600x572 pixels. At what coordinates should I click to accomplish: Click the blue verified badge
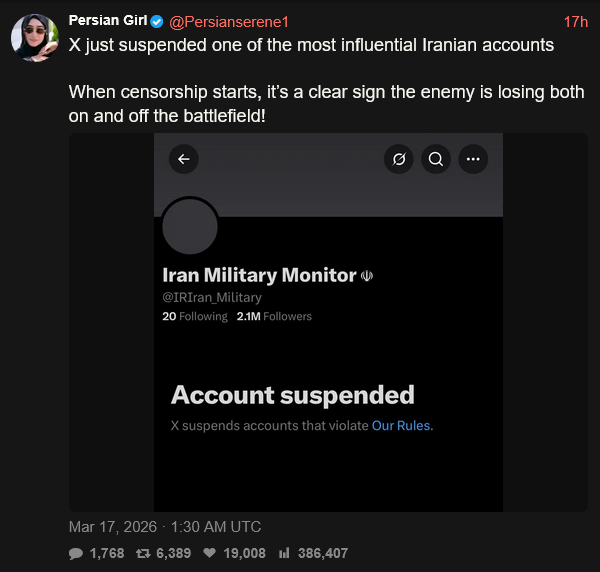[x=157, y=22]
